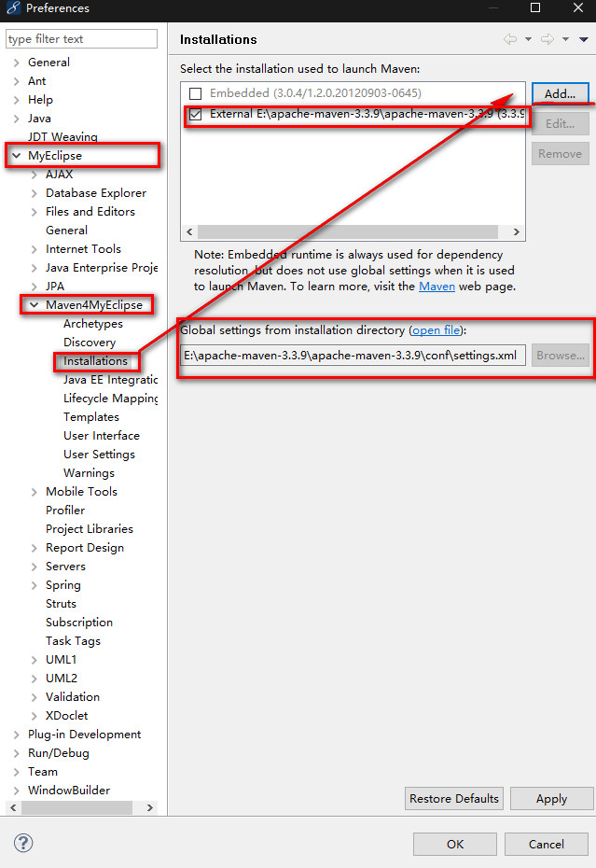Screen dimensions: 596x868
Task: Expand the Mobile Tools node arrow
Action: [x=34, y=492]
